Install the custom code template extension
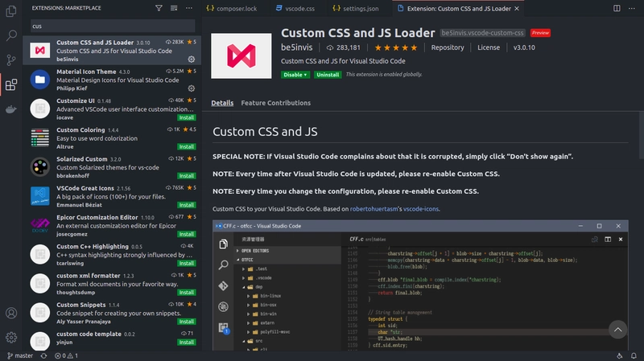 tap(187, 343)
